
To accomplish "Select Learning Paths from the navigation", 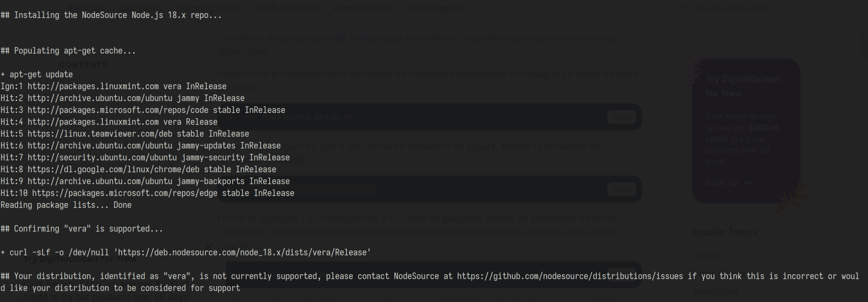I will [x=209, y=8].
